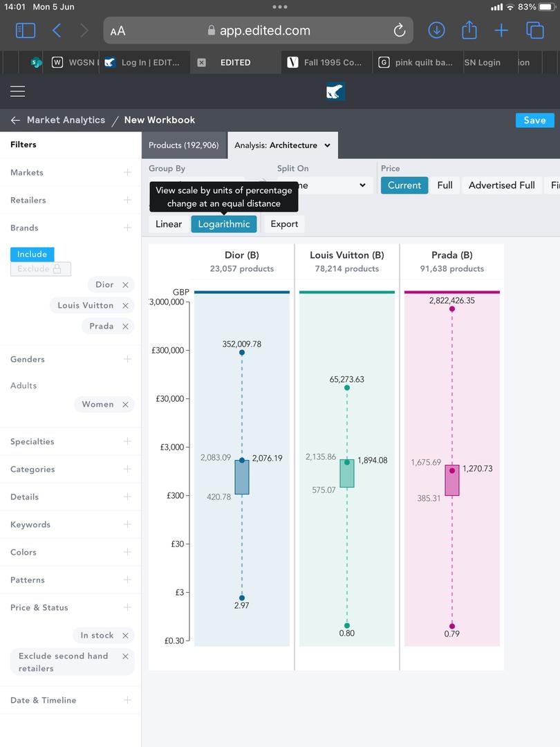This screenshot has width=560, height=747.
Task: Add a Patterns filter with plus
Action: [x=128, y=580]
